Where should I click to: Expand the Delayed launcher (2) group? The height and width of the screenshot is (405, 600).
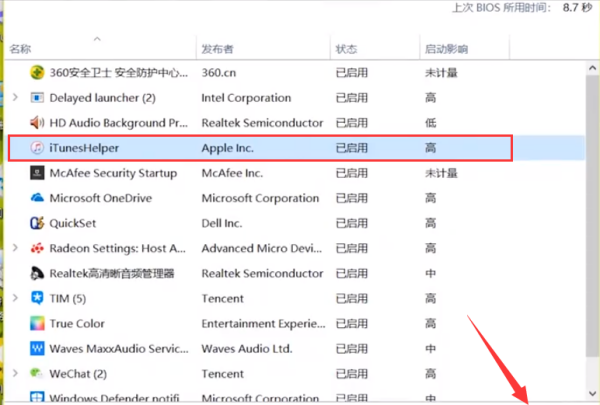[13, 98]
